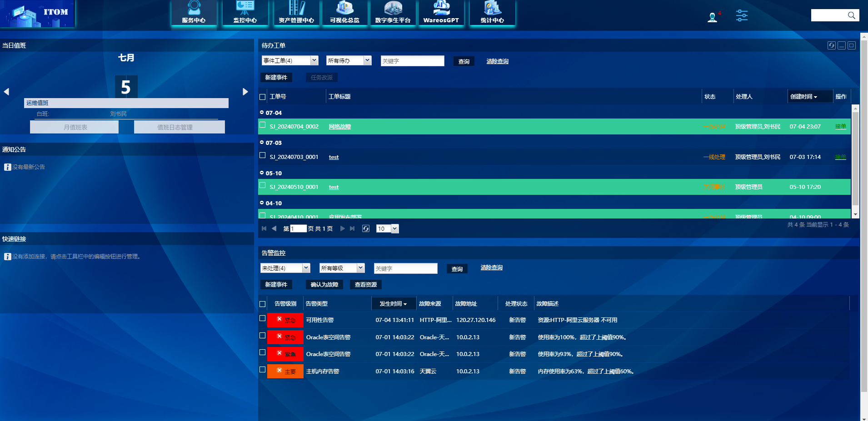Select all alarms via header checkbox
868x421 pixels.
point(262,304)
